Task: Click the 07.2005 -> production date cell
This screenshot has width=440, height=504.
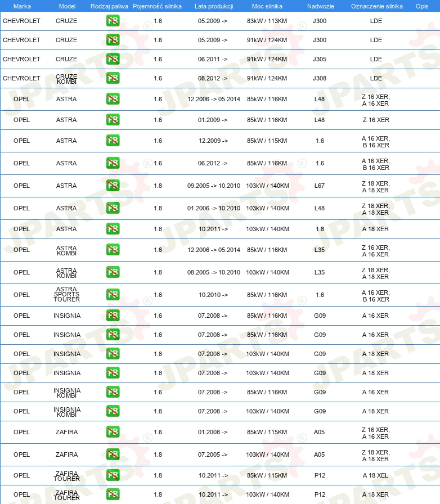Action: (213, 454)
